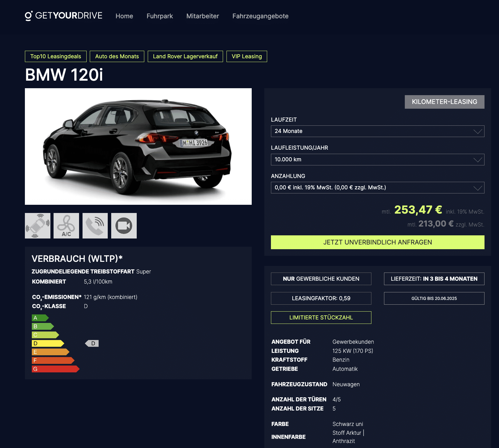Select the phone connectivity feature icon
The height and width of the screenshot is (448, 499).
coord(95,226)
